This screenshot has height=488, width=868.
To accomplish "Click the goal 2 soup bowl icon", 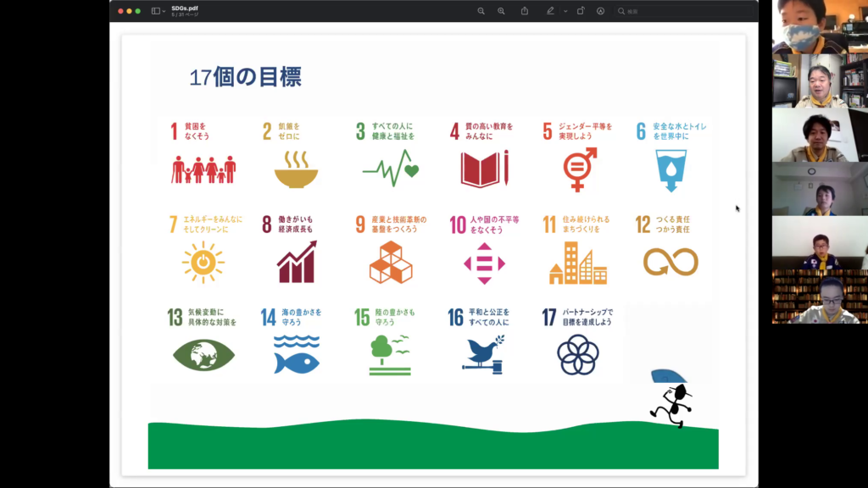I will pyautogui.click(x=296, y=169).
